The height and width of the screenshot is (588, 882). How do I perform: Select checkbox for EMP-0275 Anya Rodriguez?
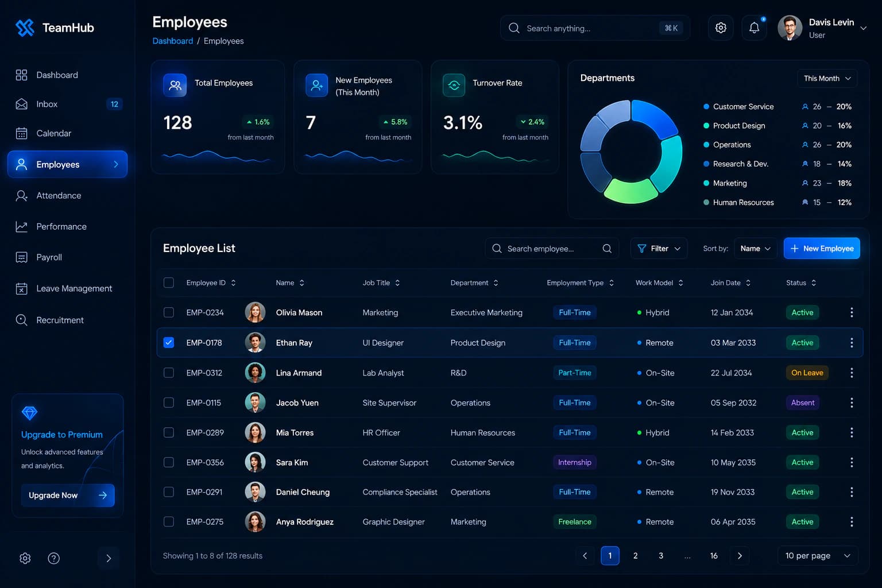click(x=169, y=522)
